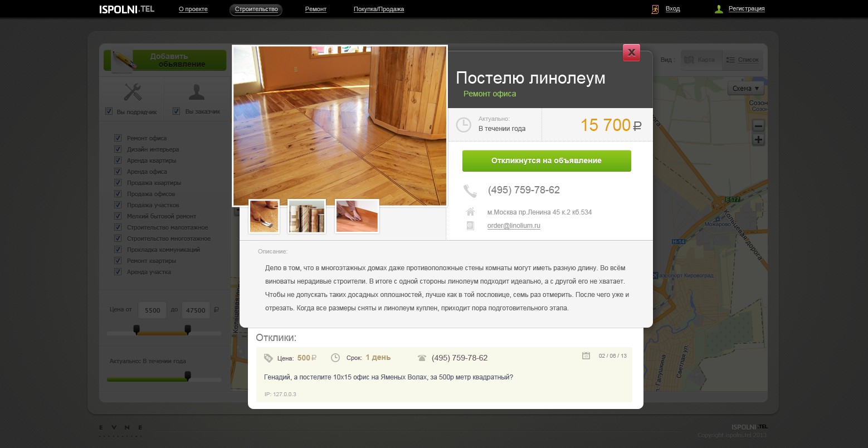
Task: Open the Строительство menu item
Action: (256, 9)
